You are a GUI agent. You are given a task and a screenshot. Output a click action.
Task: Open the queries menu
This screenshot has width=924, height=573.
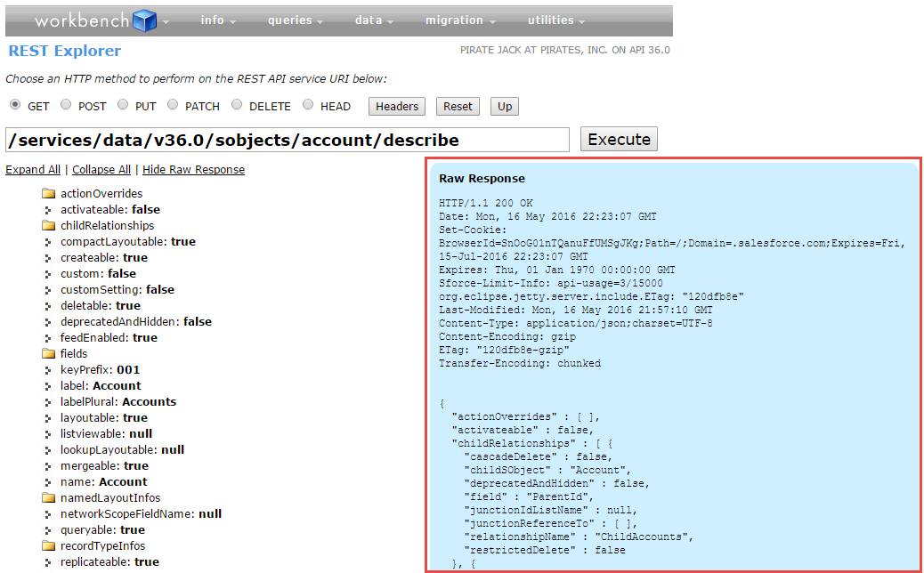pyautogui.click(x=295, y=20)
